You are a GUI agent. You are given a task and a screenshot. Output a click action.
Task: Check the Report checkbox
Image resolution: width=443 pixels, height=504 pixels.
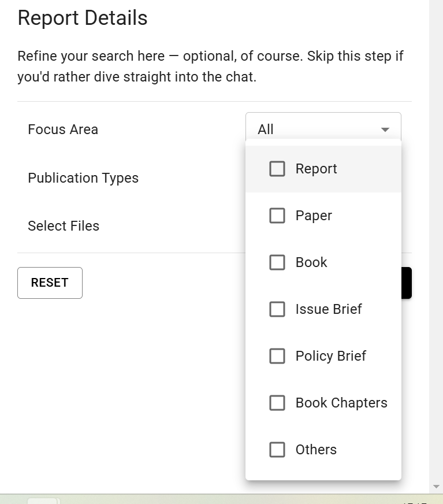coord(277,169)
